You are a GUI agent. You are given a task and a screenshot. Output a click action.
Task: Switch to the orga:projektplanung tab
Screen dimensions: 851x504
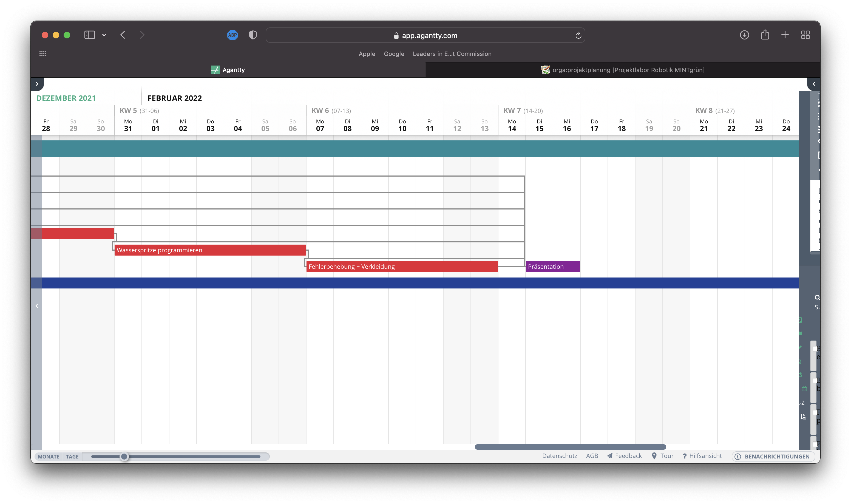tap(623, 70)
